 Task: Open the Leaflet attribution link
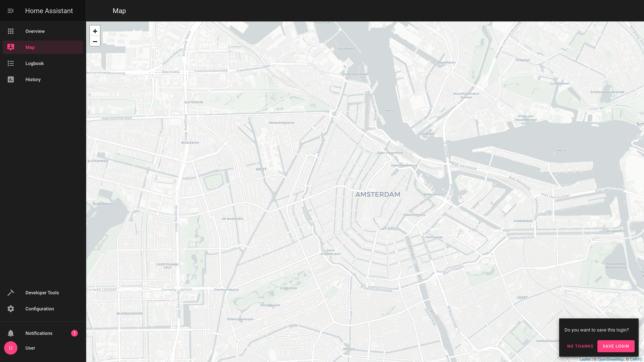tap(585, 359)
